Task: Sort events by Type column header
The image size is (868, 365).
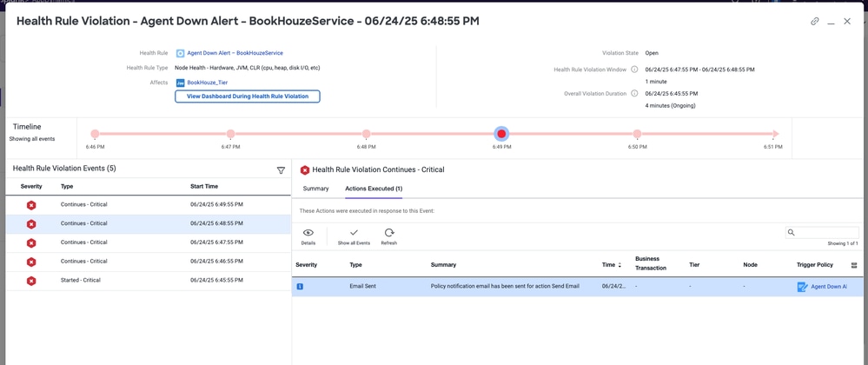Action: click(x=67, y=187)
